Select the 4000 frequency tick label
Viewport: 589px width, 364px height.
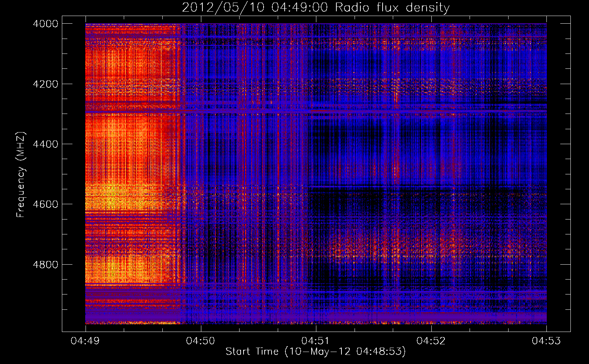pos(46,24)
